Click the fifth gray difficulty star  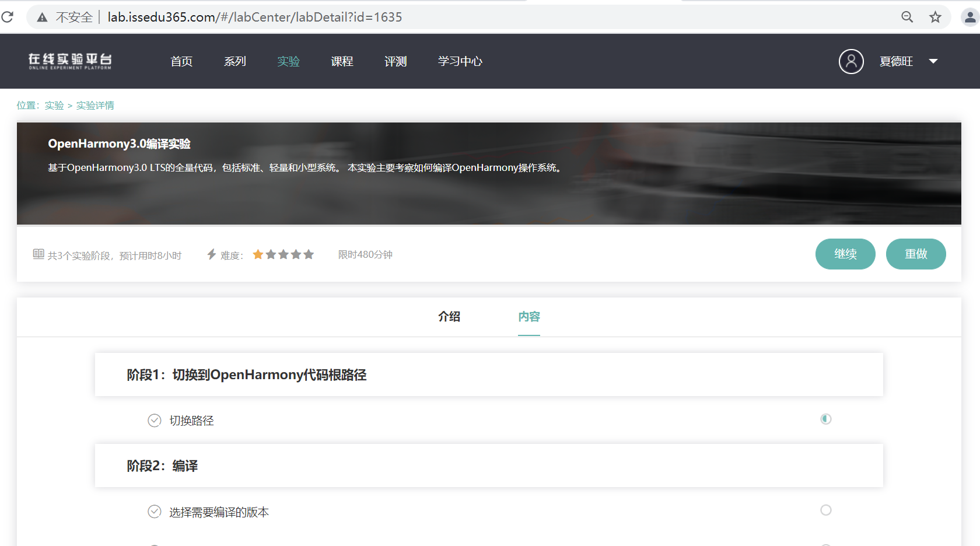coord(309,254)
